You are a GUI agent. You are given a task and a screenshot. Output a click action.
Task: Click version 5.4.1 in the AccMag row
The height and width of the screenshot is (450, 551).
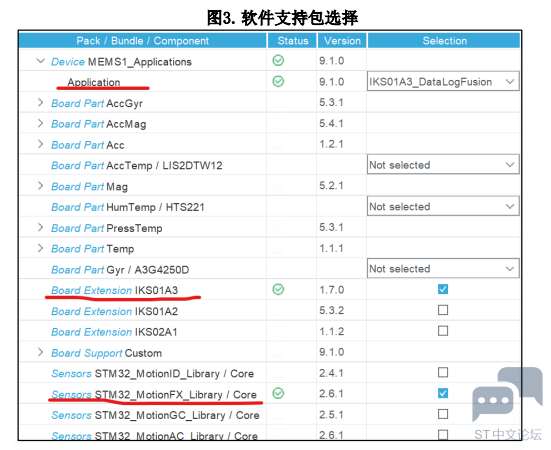(331, 123)
